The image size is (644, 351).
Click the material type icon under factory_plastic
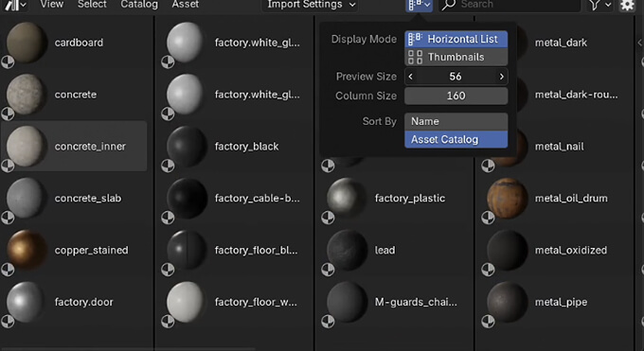pyautogui.click(x=328, y=218)
